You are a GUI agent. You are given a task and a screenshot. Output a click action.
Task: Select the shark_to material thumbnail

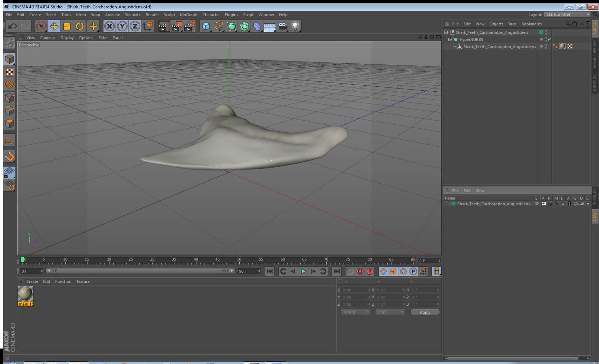click(x=25, y=296)
